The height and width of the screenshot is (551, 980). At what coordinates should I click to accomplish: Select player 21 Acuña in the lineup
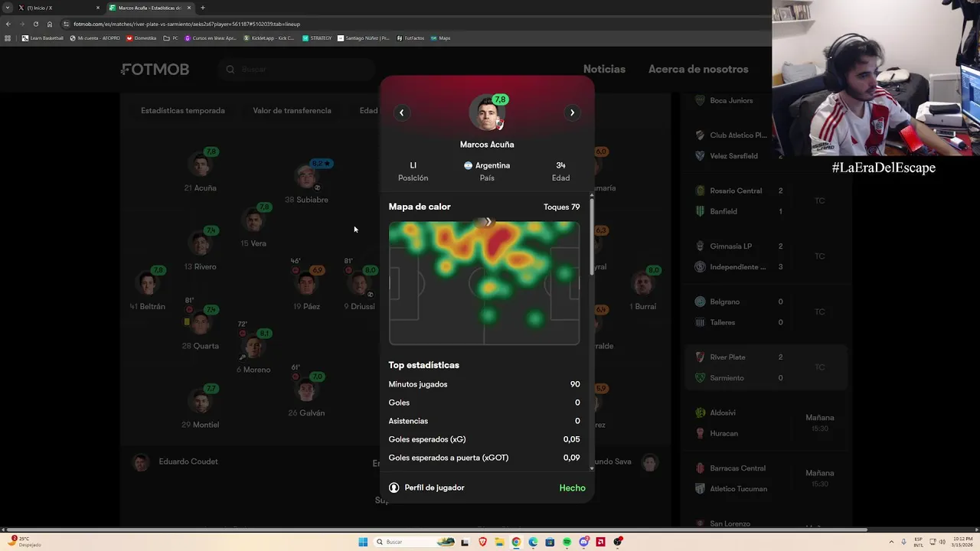(x=201, y=171)
